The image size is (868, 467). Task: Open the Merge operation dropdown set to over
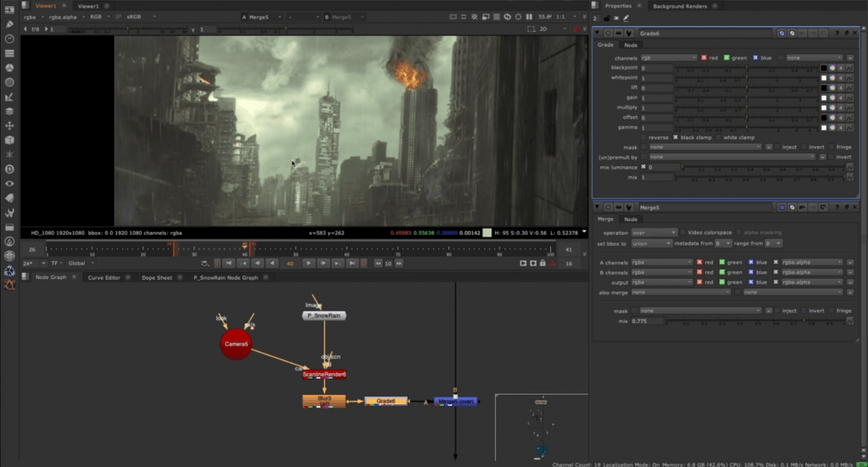point(654,232)
